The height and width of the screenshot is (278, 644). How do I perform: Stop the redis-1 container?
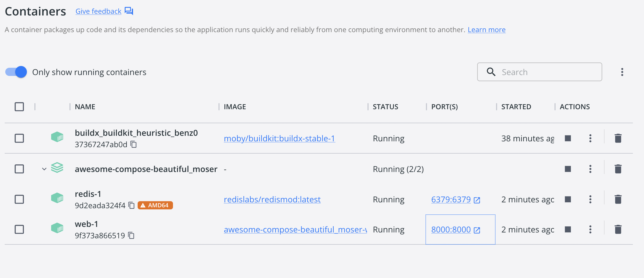click(x=568, y=199)
